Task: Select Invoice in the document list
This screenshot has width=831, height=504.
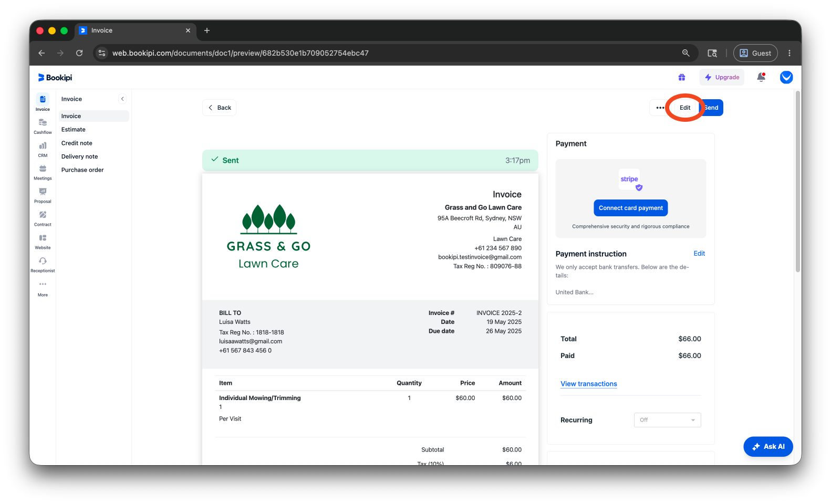Action: [93, 116]
